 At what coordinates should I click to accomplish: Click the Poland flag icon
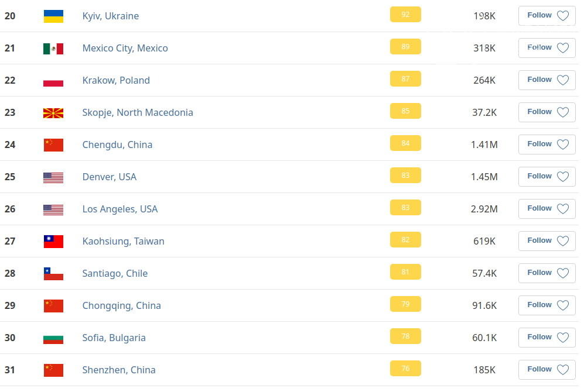click(53, 81)
